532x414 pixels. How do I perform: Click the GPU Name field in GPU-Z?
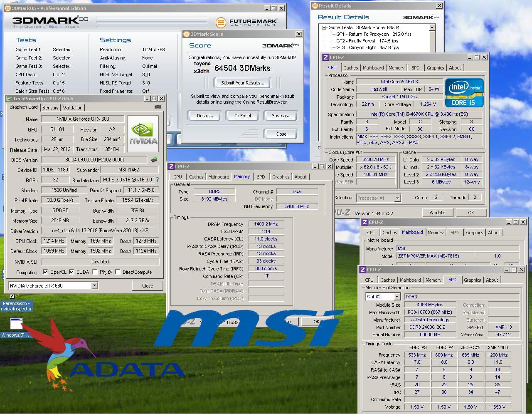(x=83, y=119)
